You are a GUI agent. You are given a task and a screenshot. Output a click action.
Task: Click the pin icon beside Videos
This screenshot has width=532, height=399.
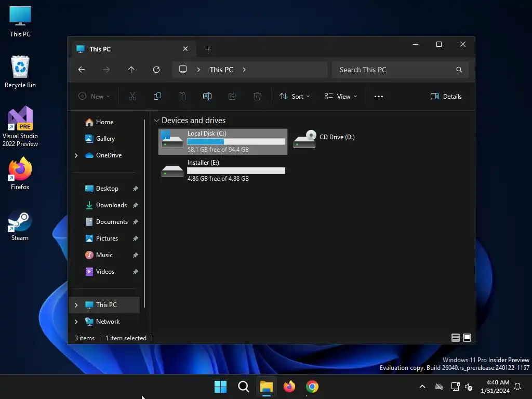point(136,272)
